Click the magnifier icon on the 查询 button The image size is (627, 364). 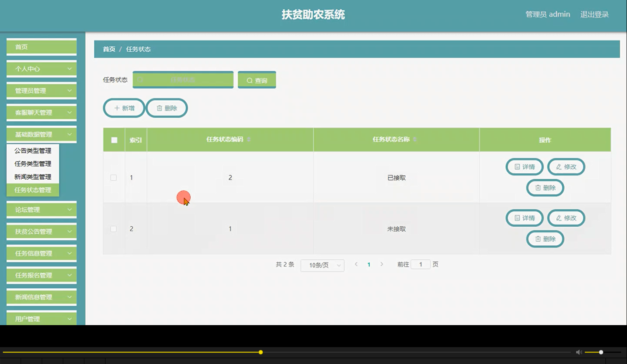point(249,80)
